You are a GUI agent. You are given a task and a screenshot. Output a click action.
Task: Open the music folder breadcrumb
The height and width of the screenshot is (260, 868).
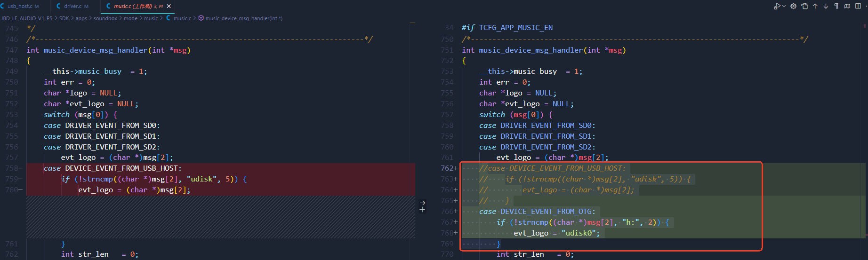point(151,18)
